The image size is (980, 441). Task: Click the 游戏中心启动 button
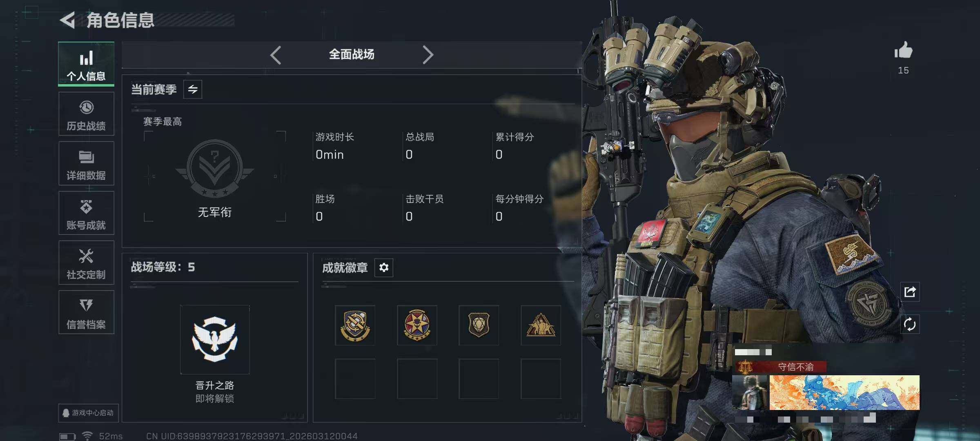coord(88,413)
